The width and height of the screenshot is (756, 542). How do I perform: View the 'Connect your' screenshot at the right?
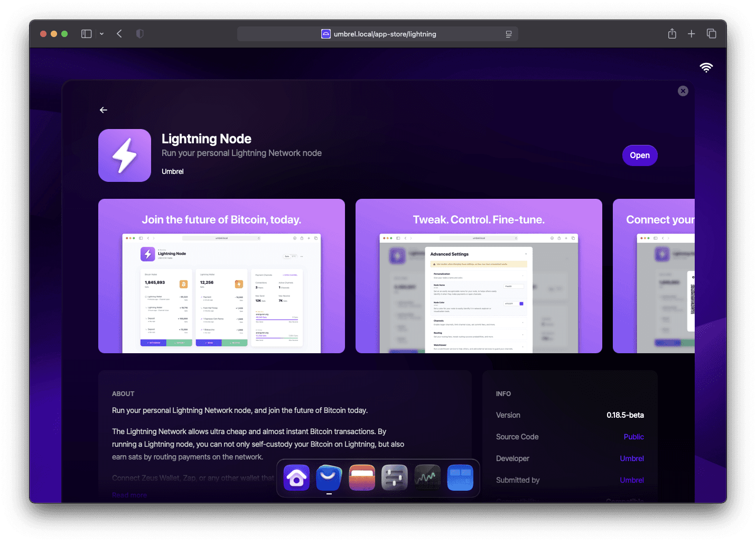click(654, 276)
